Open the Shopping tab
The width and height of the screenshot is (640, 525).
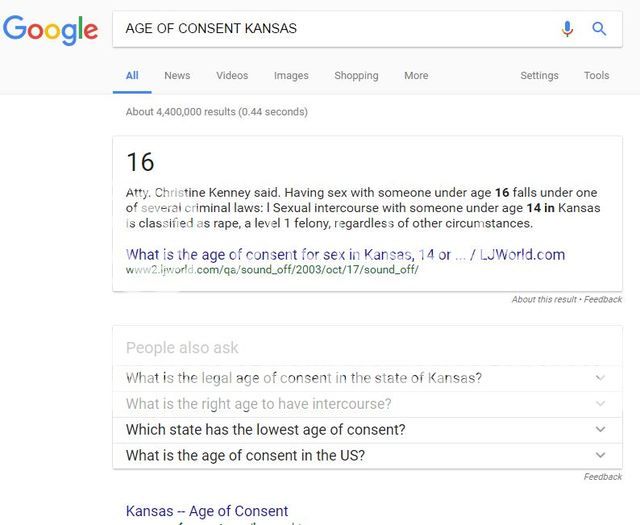(x=356, y=76)
